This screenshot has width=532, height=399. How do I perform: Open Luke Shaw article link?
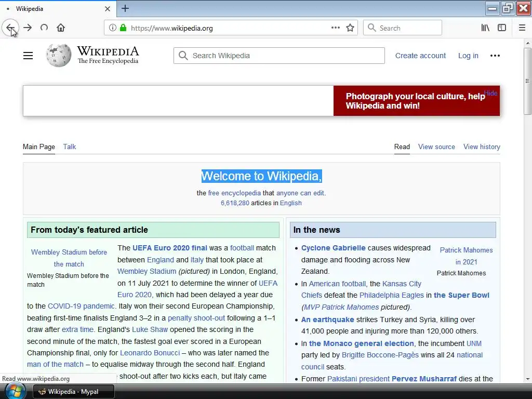[150, 329]
